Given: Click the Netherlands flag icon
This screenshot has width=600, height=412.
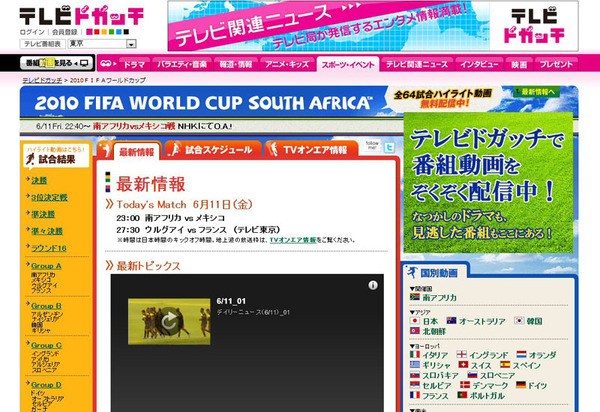Looking at the screenshot, I should 521,355.
